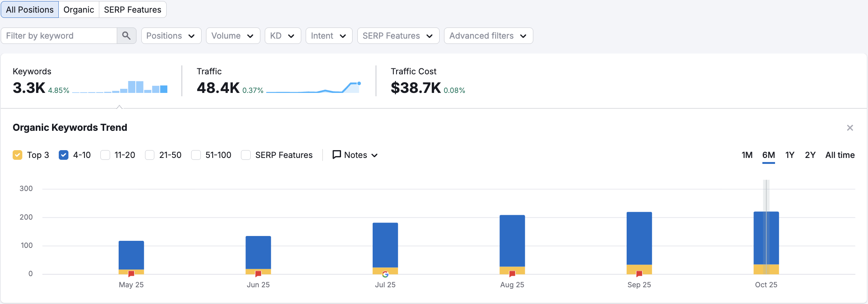Enable the 11-20 positions checkbox
This screenshot has height=304, width=868.
pyautogui.click(x=105, y=155)
